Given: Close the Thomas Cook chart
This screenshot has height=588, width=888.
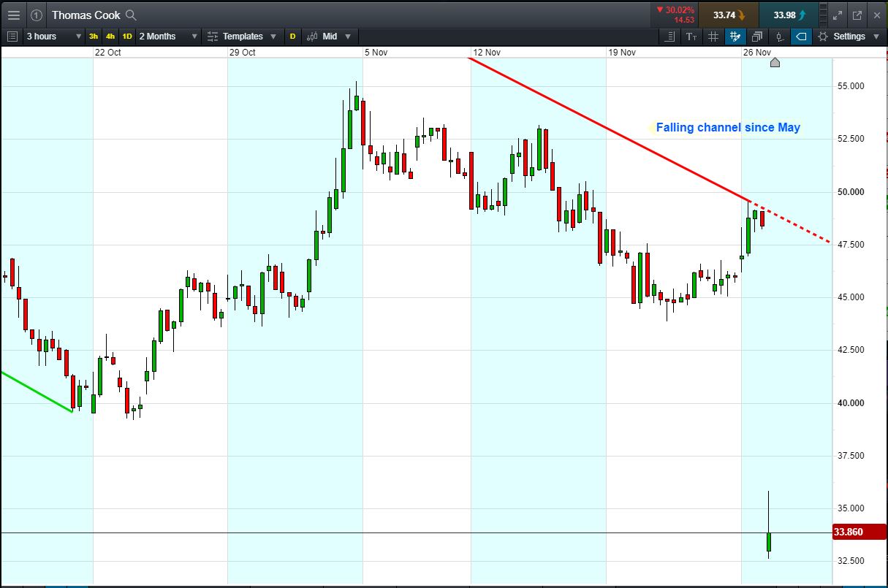Looking at the screenshot, I should [x=877, y=15].
